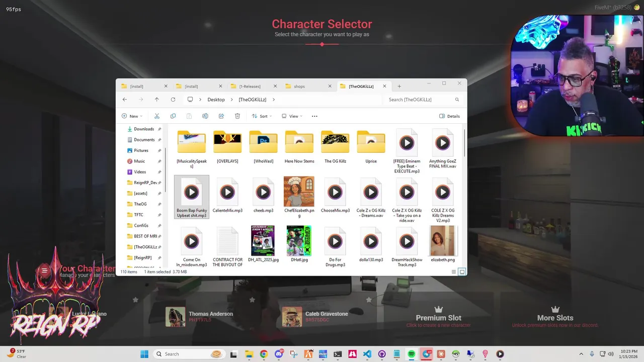
Task: Expand the chevron after Desktop breadcrumb
Action: click(232, 100)
